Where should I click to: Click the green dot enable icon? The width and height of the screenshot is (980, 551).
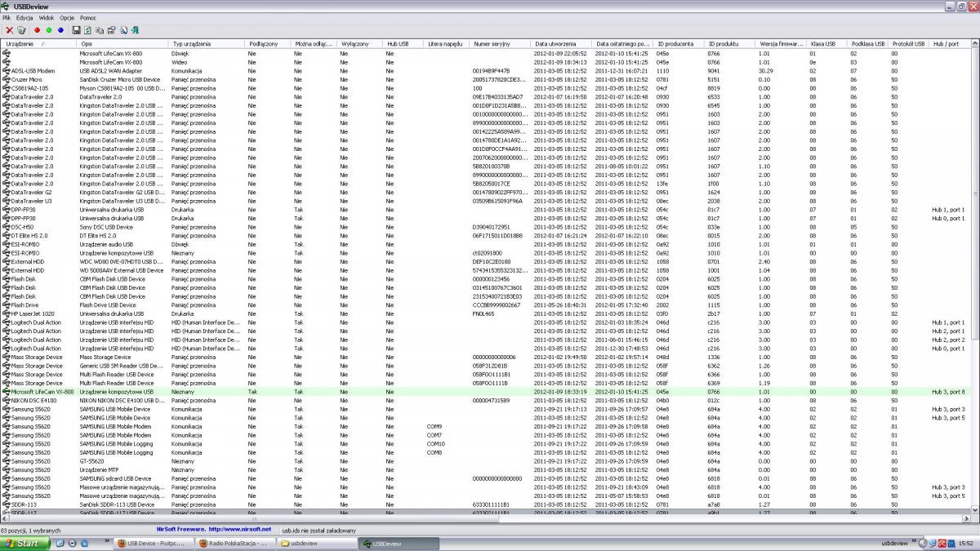(48, 30)
